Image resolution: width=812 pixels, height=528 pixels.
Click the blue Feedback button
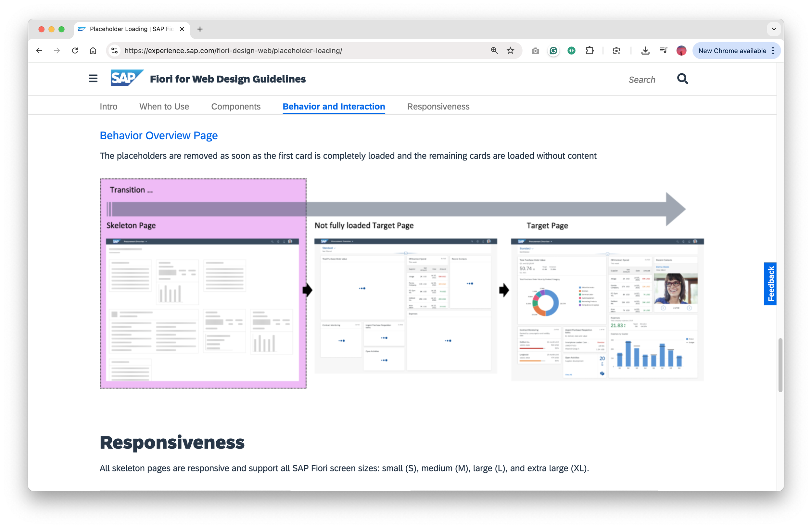(770, 283)
